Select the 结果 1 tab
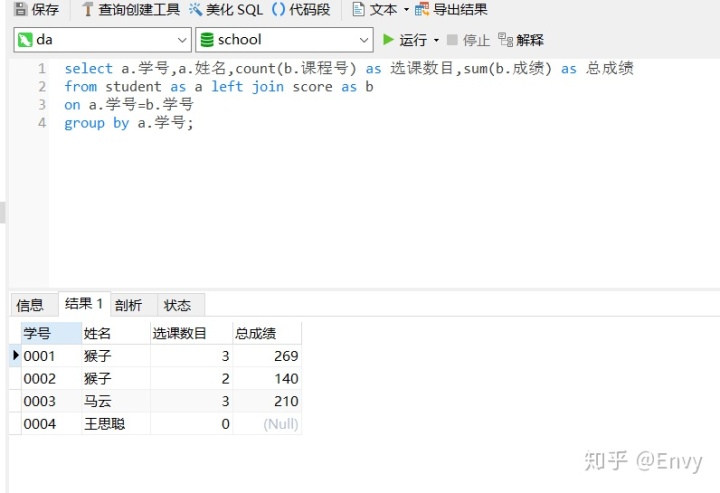720x493 pixels. coord(84,303)
